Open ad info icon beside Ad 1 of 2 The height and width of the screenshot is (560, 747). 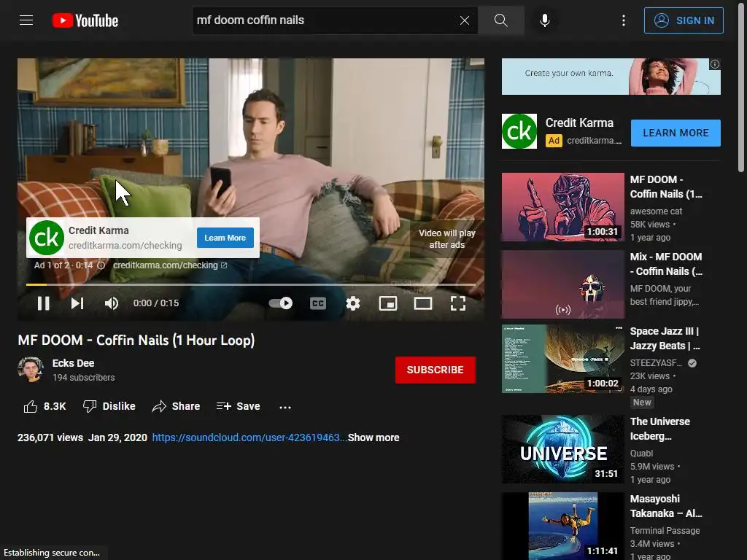(101, 265)
